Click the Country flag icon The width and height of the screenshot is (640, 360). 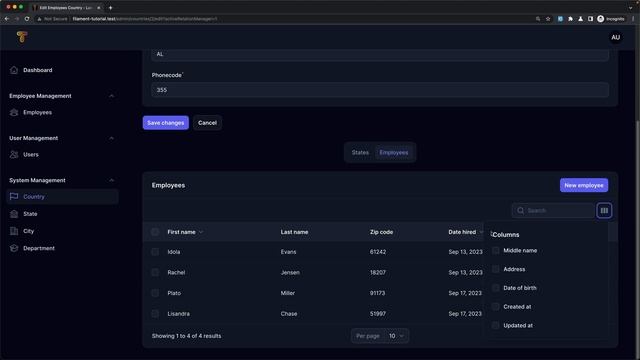tap(14, 196)
